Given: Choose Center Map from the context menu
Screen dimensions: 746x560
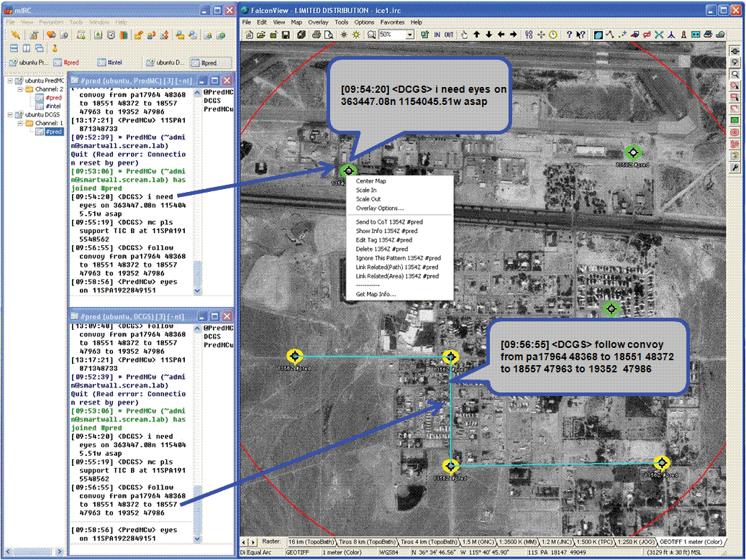Looking at the screenshot, I should point(371,181).
